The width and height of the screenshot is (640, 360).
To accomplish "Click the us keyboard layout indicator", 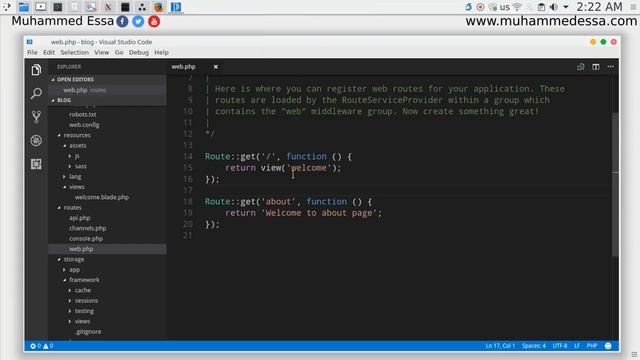I will coord(505,7).
